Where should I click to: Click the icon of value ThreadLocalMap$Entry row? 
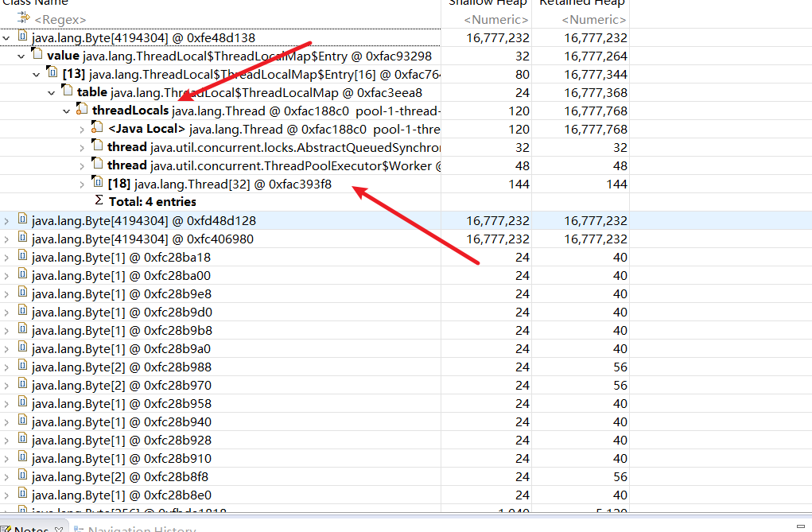37,56
